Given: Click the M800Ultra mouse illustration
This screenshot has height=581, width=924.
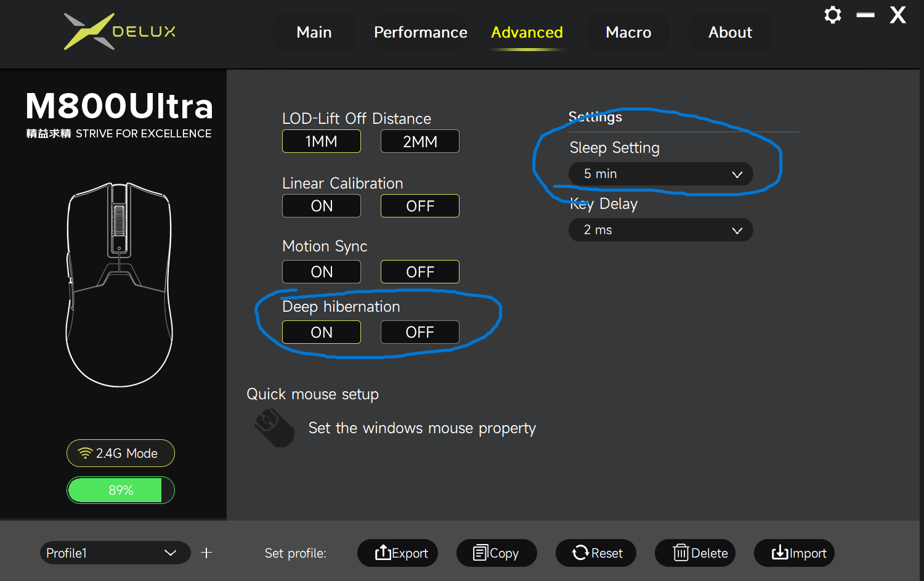Looking at the screenshot, I should point(119,285).
